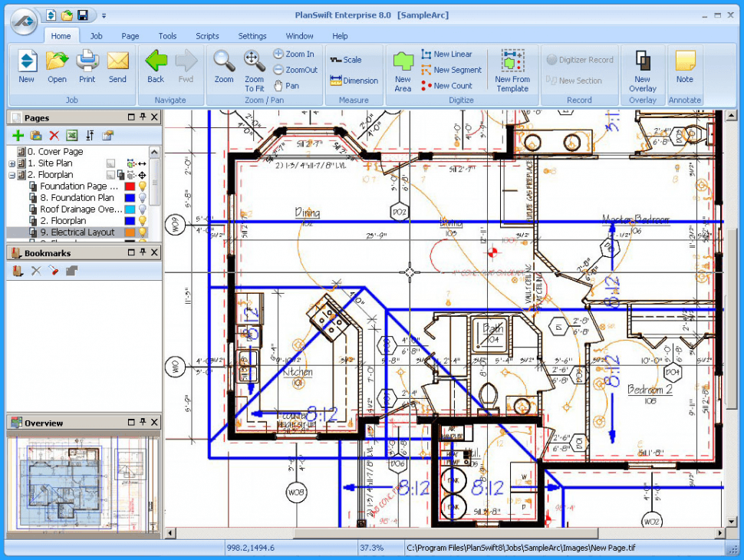
Task: Click the red color swatch for Foundation Page
Action: 130,186
